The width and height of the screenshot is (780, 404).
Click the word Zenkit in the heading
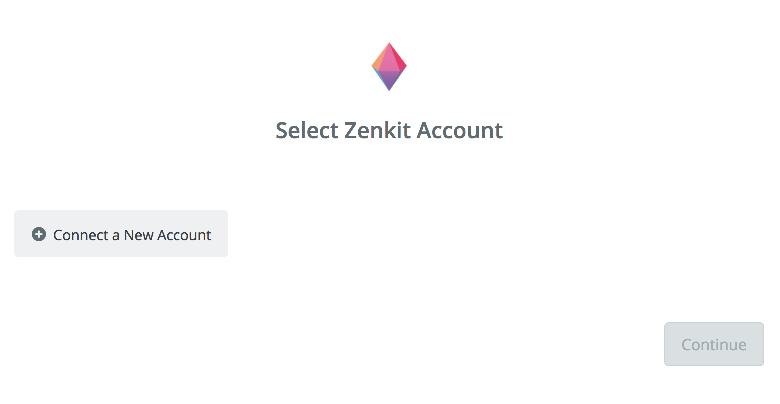378,130
